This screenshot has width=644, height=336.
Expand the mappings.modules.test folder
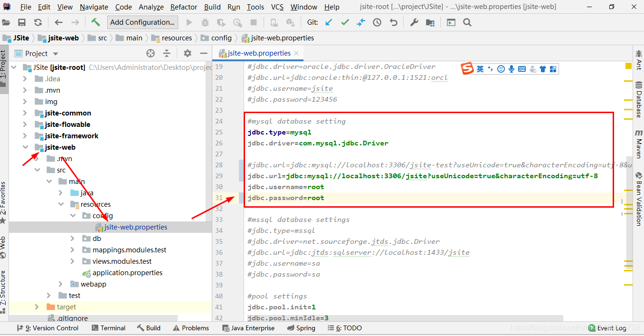(72, 250)
